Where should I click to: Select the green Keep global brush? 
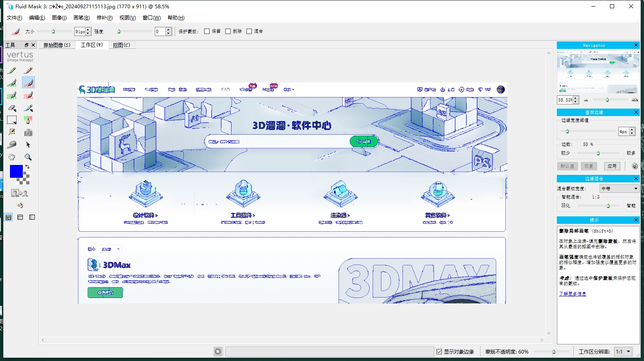pyautogui.click(x=12, y=95)
